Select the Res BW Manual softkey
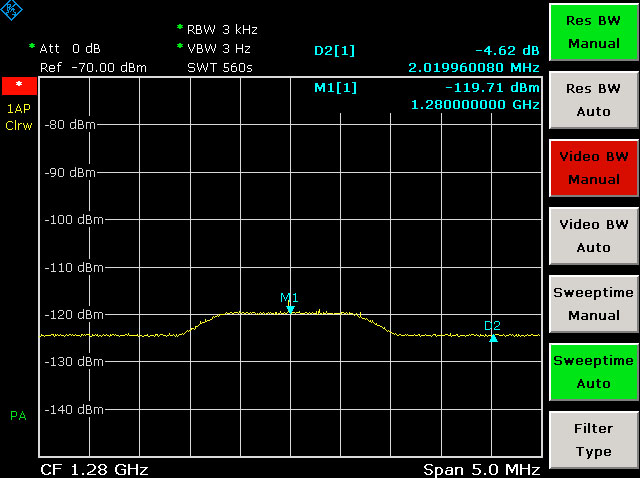This screenshot has width=640, height=478. (x=594, y=32)
